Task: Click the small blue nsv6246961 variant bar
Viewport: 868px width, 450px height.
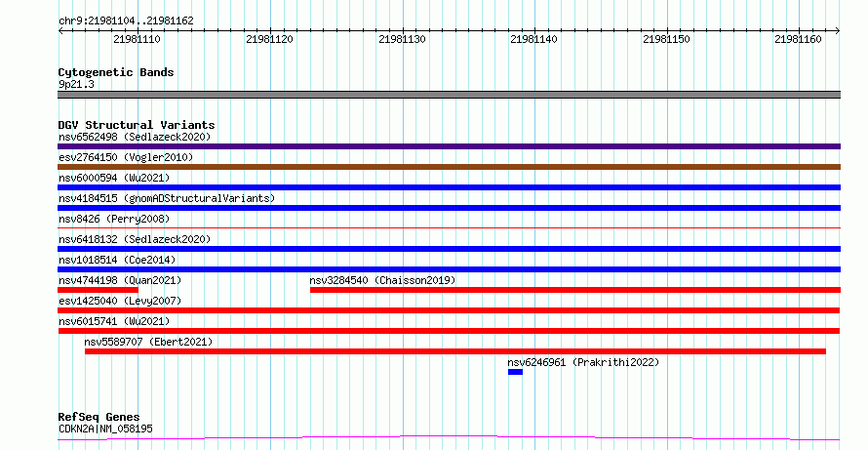Action: [515, 372]
